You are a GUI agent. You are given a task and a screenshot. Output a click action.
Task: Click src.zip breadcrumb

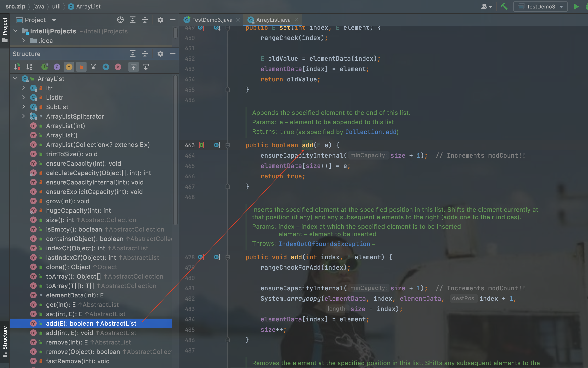click(16, 7)
